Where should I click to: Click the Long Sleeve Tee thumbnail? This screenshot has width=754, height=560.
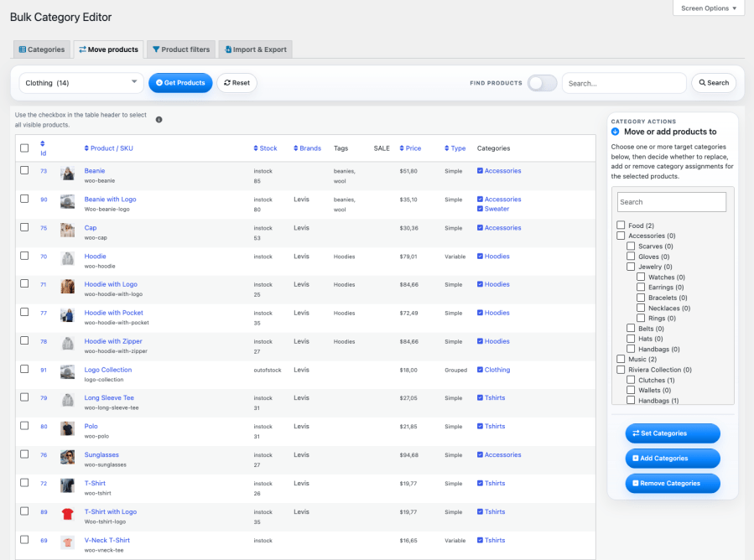67,400
